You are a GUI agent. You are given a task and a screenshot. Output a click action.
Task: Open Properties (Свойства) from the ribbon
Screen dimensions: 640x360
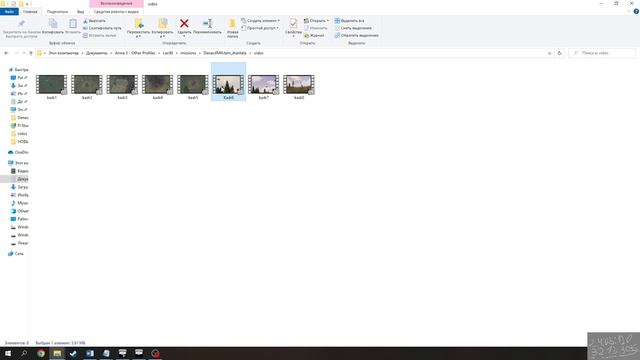[x=293, y=27]
